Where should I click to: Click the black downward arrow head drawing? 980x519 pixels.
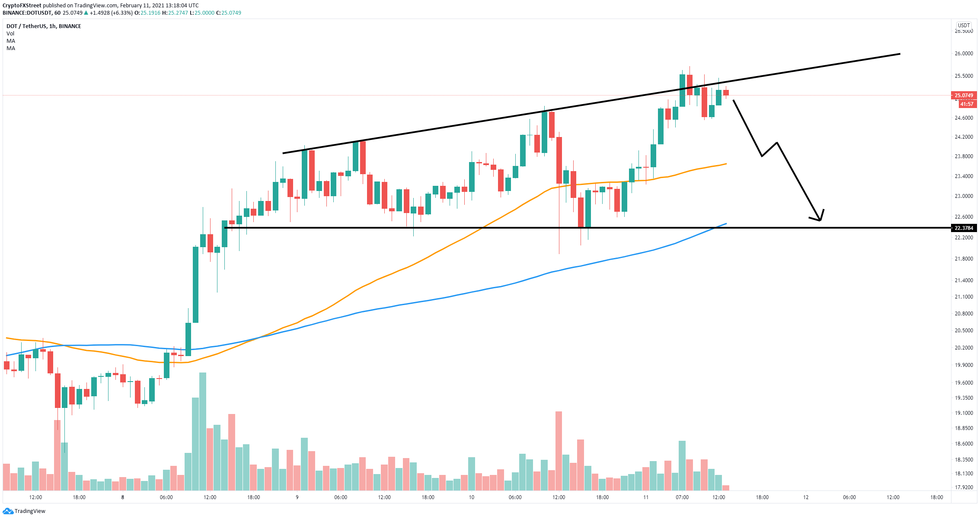coord(819,216)
